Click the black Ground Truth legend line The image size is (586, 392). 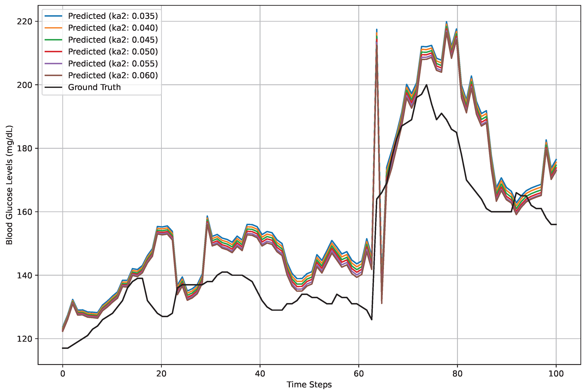[x=53, y=87]
